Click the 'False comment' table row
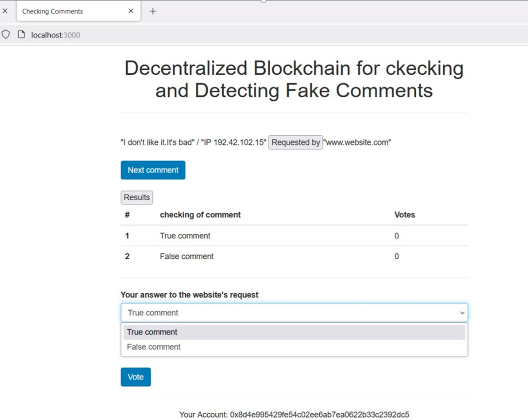This screenshot has width=528, height=420. 187,256
